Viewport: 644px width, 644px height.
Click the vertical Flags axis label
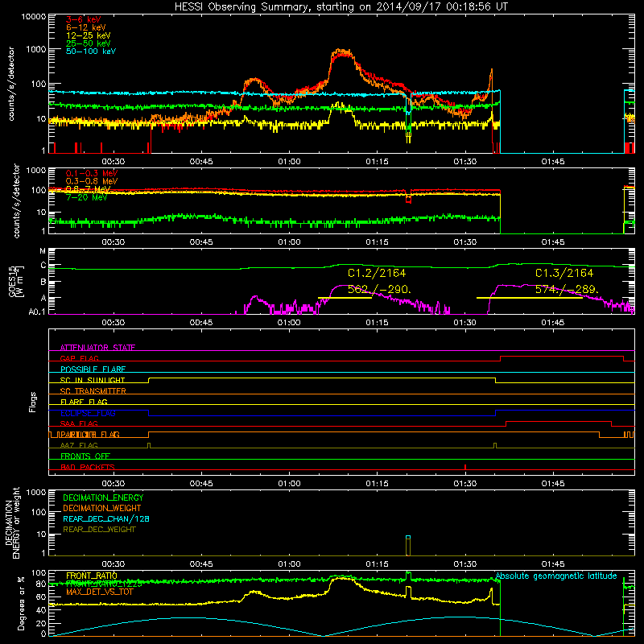pos(32,402)
